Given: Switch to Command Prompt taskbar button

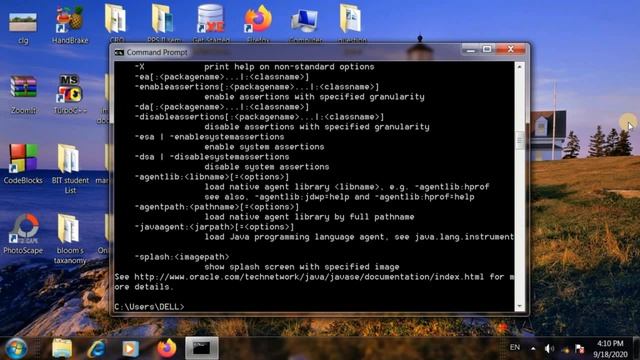Looking at the screenshot, I should [x=202, y=348].
